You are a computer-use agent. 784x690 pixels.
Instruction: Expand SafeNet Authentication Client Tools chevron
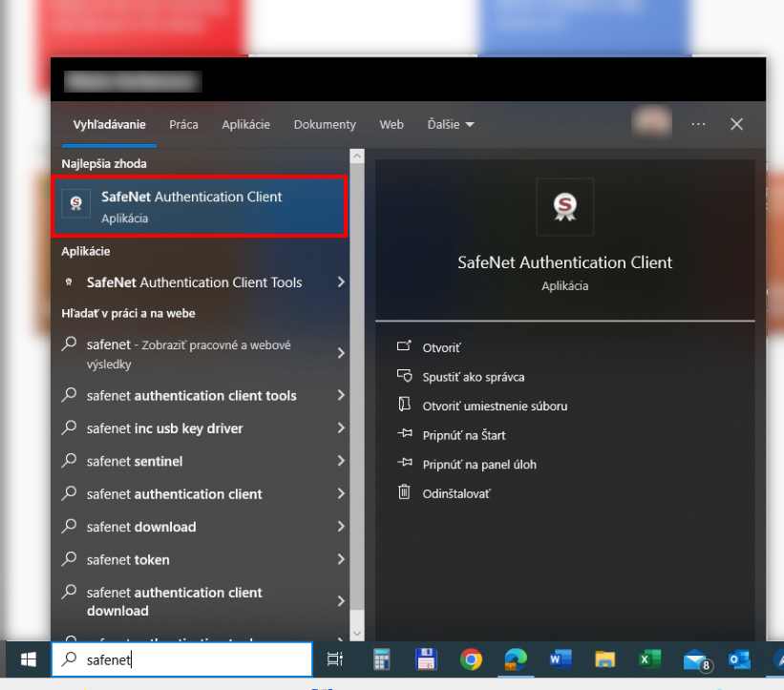pyautogui.click(x=341, y=282)
